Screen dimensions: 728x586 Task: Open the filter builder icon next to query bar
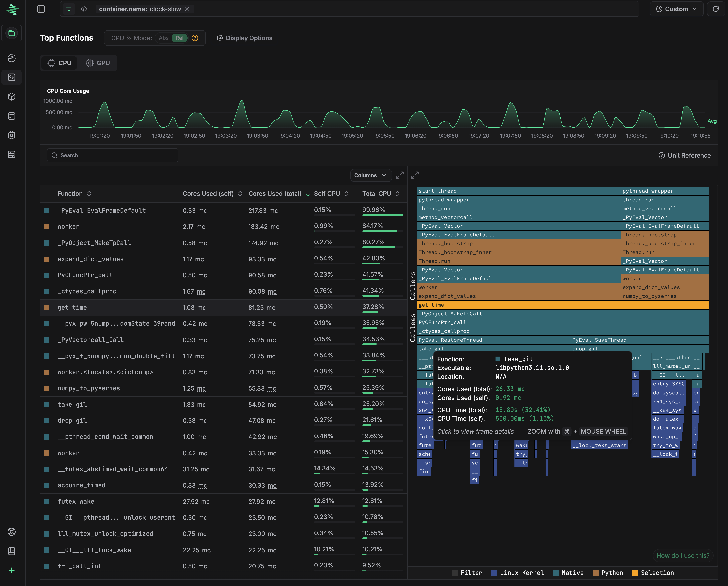[x=68, y=9]
